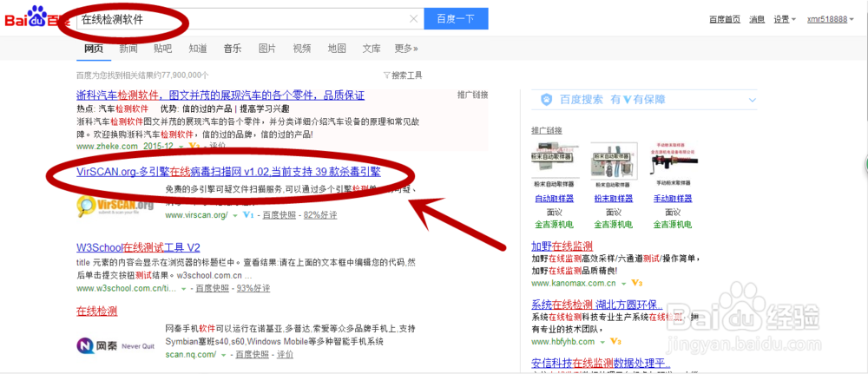Expand arrow beside www.kanomax.com.cn
Image resolution: width=868 pixels, height=374 pixels.
click(x=623, y=284)
